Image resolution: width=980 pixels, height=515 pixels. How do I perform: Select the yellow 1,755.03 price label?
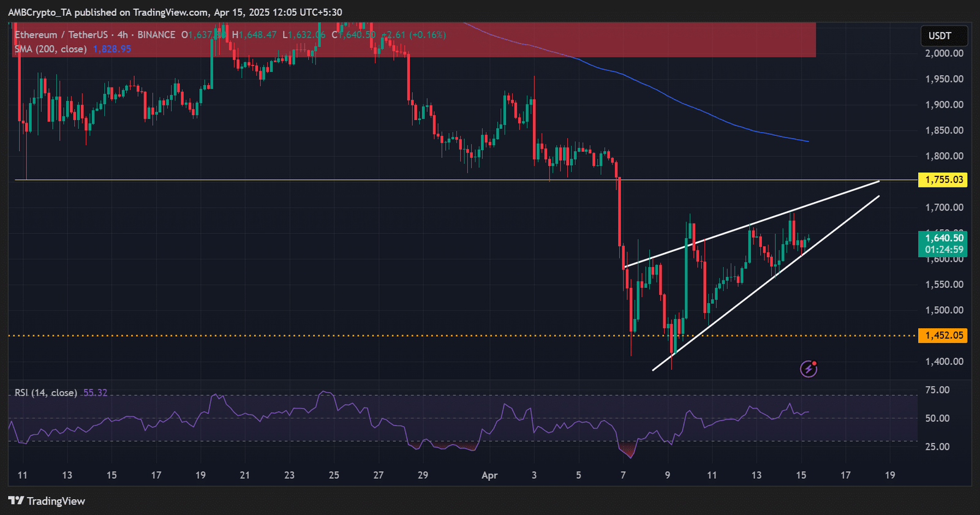pos(943,180)
